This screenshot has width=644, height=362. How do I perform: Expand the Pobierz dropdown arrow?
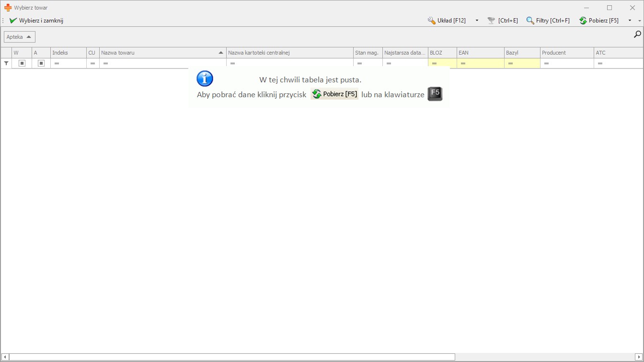tap(630, 21)
